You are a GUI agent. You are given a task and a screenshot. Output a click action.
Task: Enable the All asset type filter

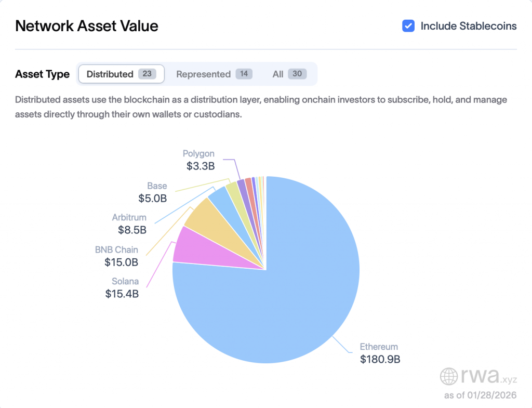277,74
